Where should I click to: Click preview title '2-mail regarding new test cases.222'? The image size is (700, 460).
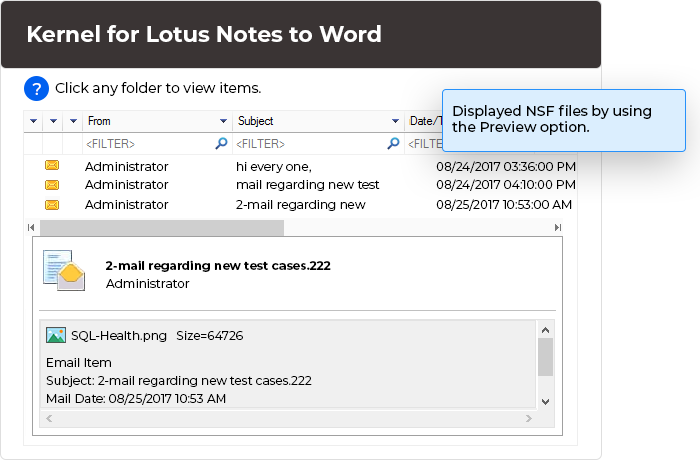218,266
